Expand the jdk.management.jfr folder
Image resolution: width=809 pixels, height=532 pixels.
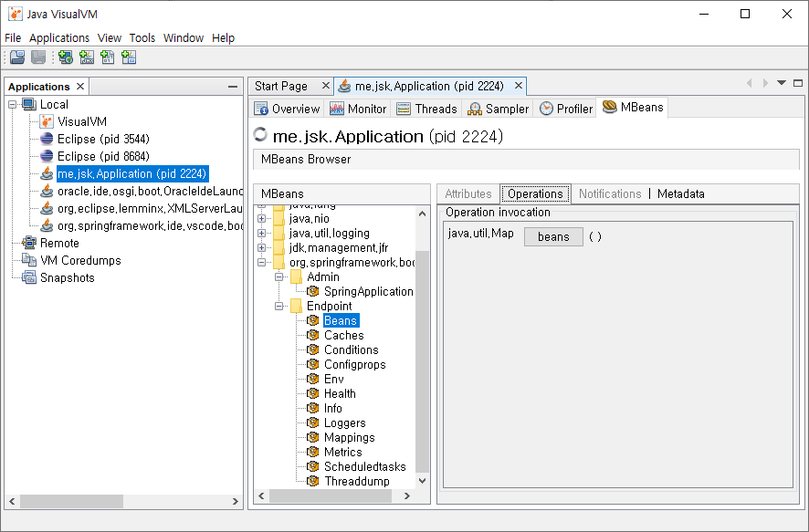261,247
